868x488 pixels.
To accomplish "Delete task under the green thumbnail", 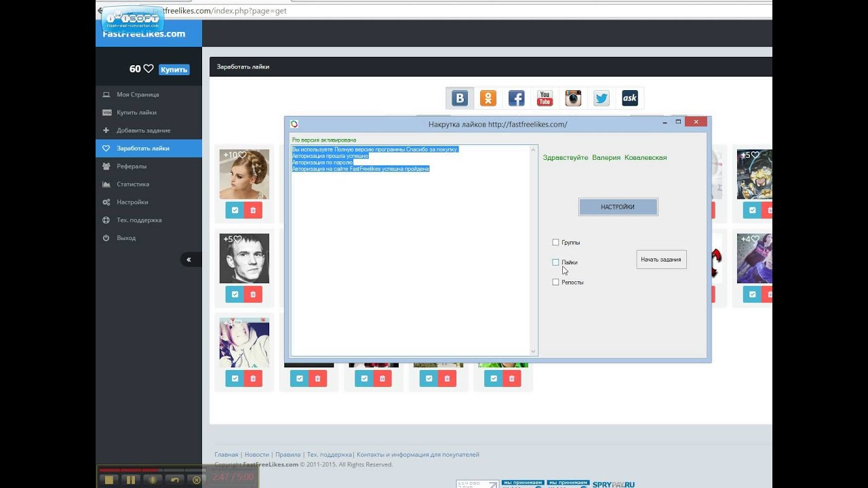I will pyautogui.click(x=511, y=378).
